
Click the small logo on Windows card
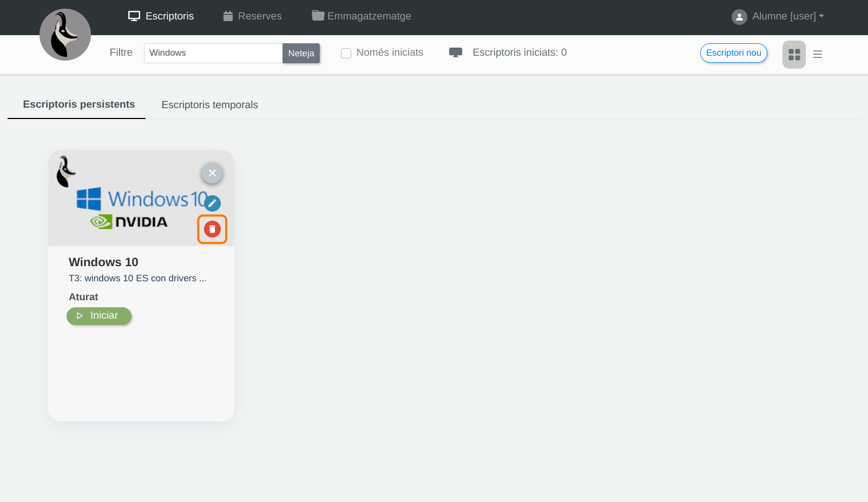[66, 171]
